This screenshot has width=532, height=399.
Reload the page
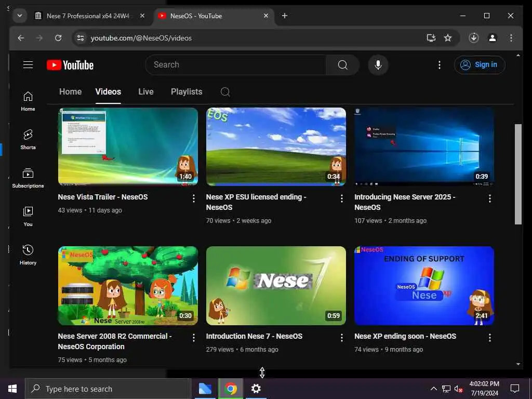click(x=58, y=38)
